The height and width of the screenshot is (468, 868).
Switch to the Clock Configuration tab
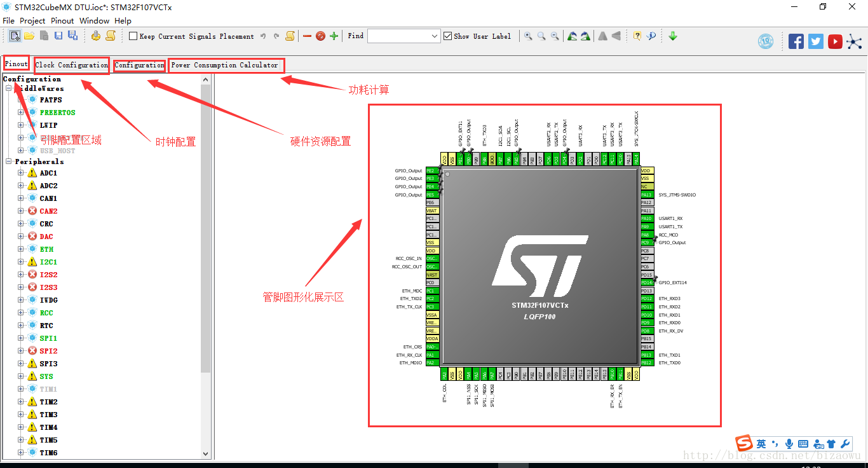pos(72,65)
